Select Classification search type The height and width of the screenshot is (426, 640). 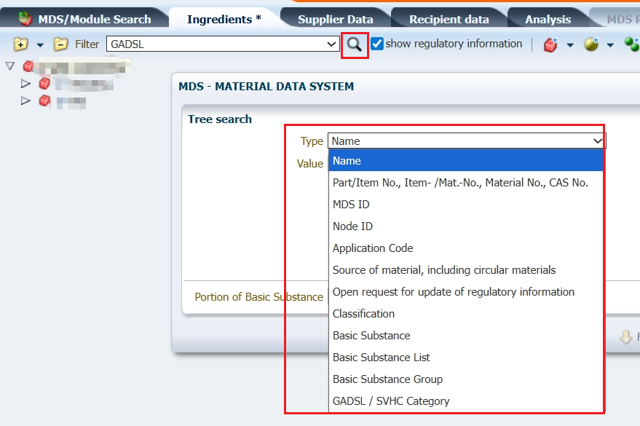pos(466,313)
